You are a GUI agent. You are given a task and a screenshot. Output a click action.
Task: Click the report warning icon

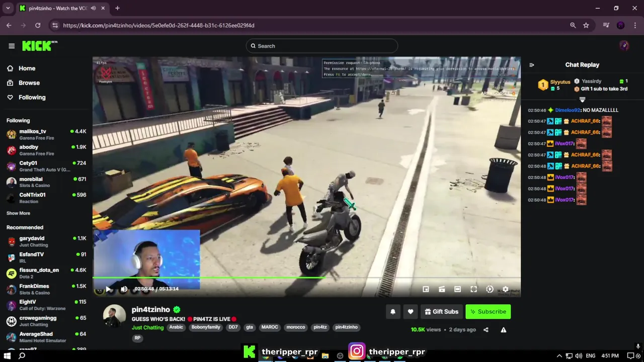point(503,330)
